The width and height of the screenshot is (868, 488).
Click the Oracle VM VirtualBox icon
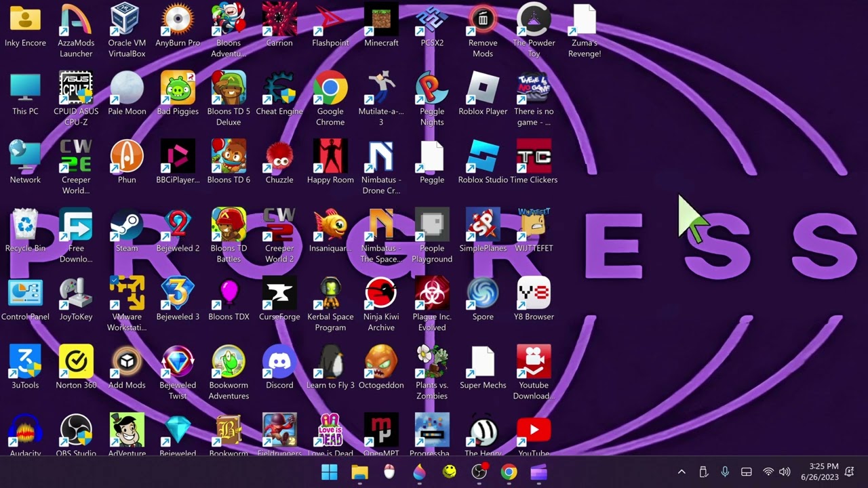[127, 31]
